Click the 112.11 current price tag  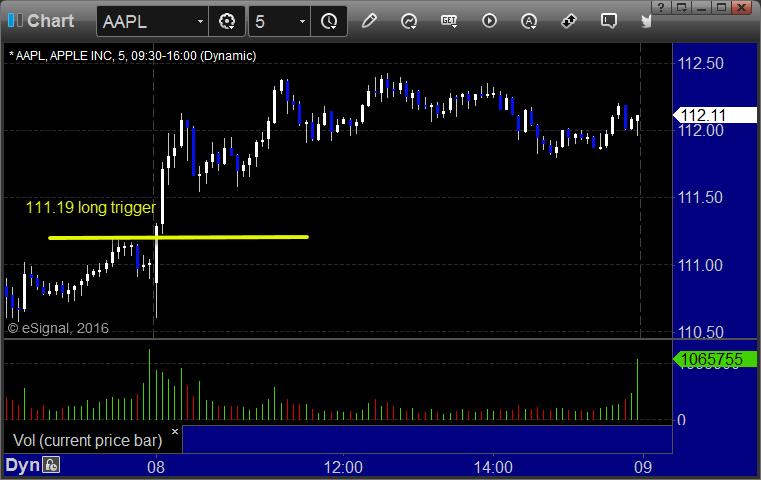(x=715, y=115)
